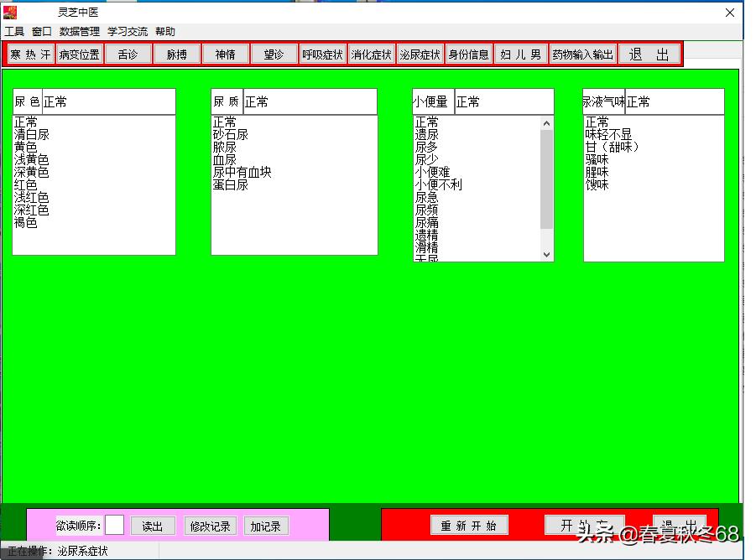756x560 pixels.
Task: Click the 寒热汗 toolbar button
Action: pyautogui.click(x=30, y=54)
